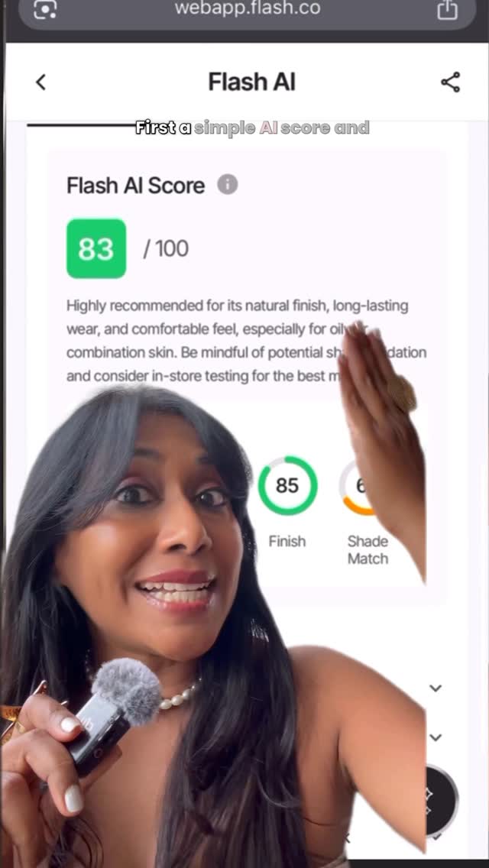Expand the chevron beneath the floating button
Image resolution: width=489 pixels, height=868 pixels.
coord(437,837)
